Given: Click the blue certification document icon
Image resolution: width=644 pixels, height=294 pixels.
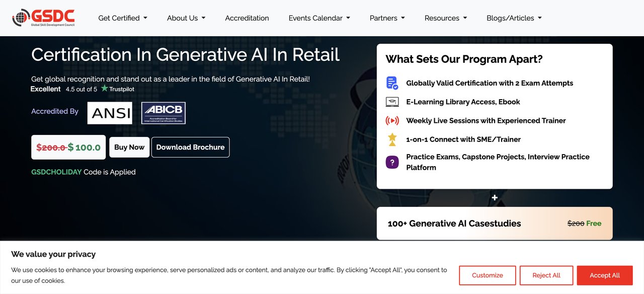Looking at the screenshot, I should (392, 83).
